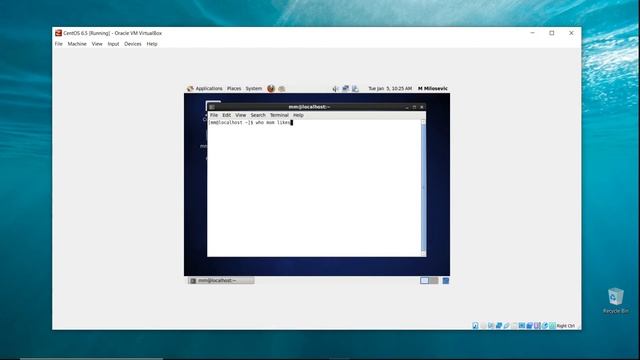Click the date and time clock
Viewport: 640px width, 360px height.
(x=390, y=89)
